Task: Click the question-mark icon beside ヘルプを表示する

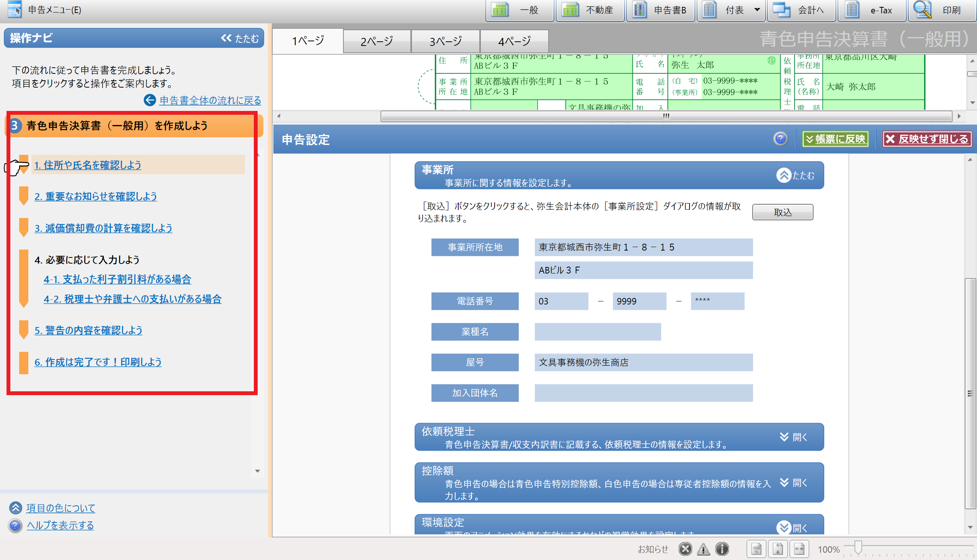Action: point(15,526)
